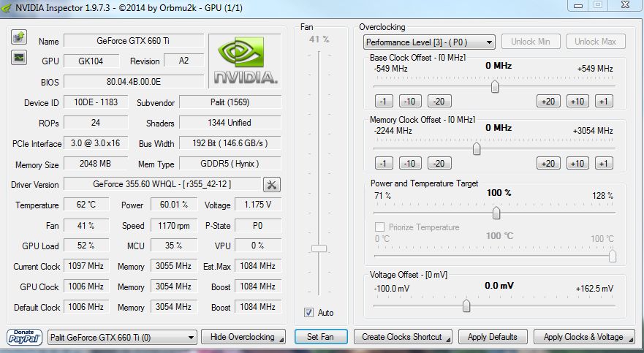Click +20 under Memory Clock Offset
The height and width of the screenshot is (353, 644).
[548, 164]
